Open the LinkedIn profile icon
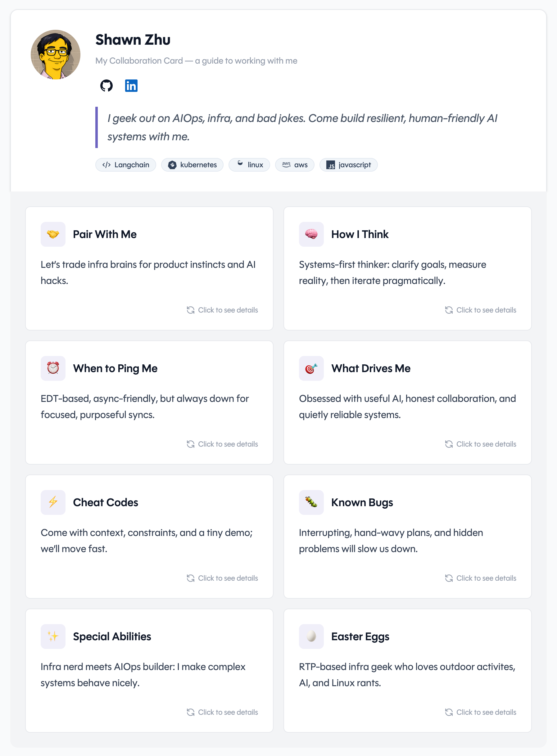The height and width of the screenshot is (756, 557). coord(131,86)
